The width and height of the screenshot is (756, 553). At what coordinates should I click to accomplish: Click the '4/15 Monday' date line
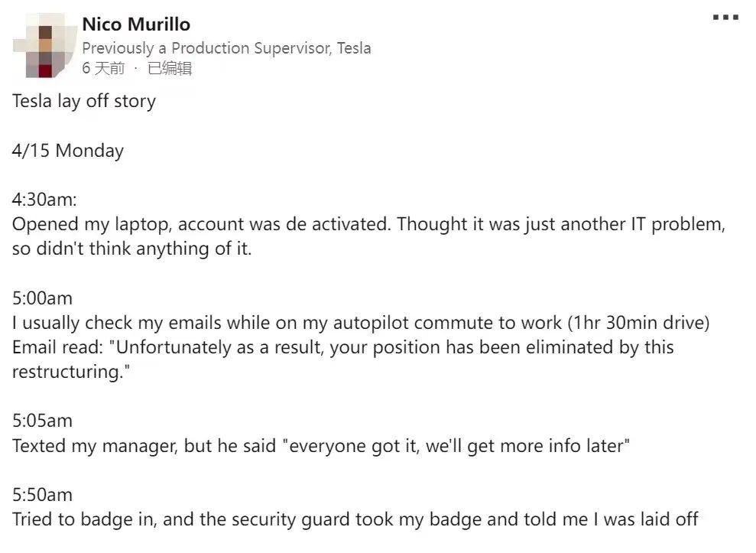pyautogui.click(x=68, y=151)
